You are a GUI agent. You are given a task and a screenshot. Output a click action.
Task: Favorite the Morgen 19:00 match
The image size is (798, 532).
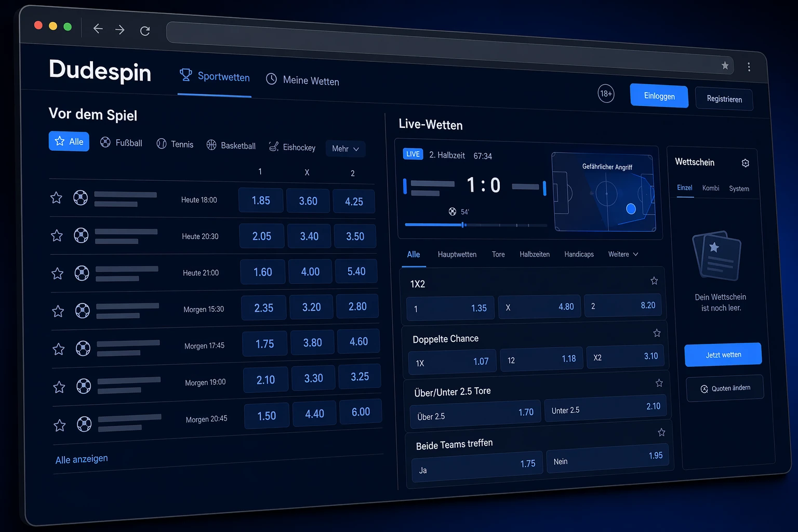point(59,387)
